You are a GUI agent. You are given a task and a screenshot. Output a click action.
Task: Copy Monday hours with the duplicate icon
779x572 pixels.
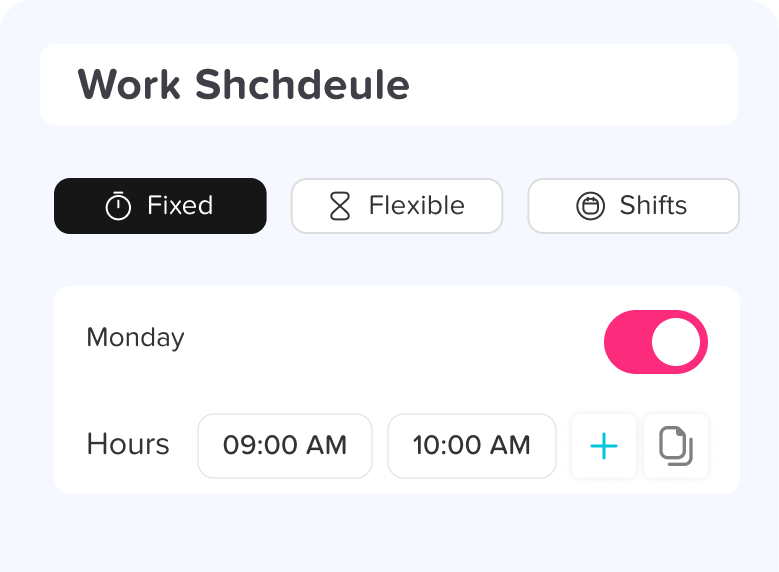(x=676, y=446)
